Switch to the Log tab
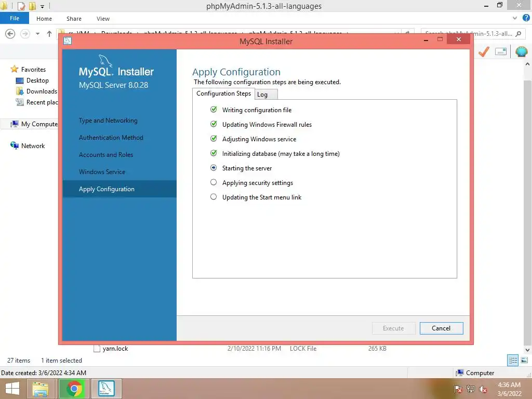Image resolution: width=532 pixels, height=399 pixels. pos(266,95)
